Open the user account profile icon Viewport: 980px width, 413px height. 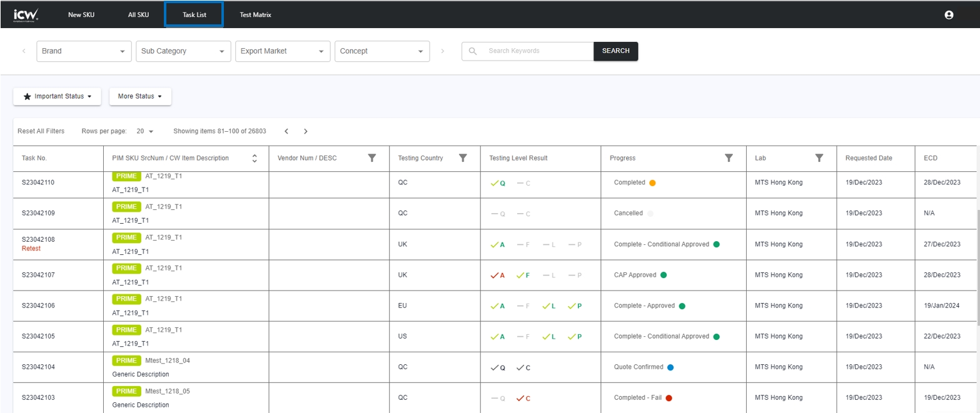[x=948, y=15]
